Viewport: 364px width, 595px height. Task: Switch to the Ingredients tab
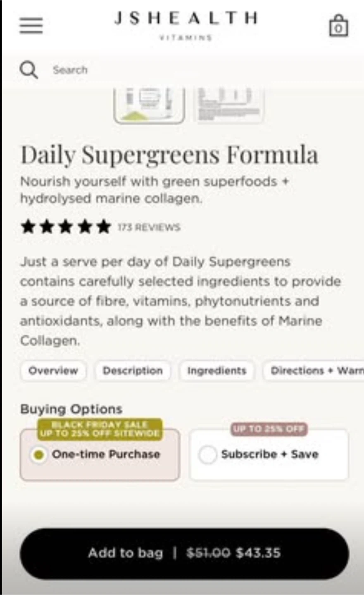216,371
